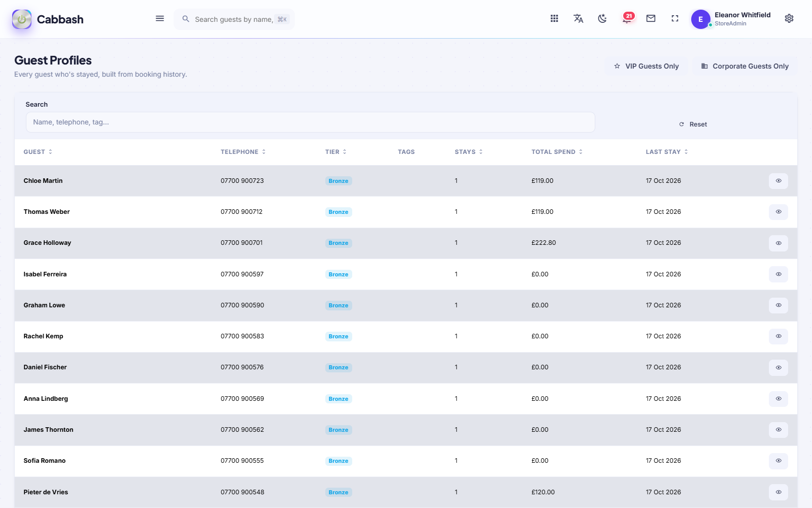Screen dimensions: 812x508
Task: Select guest name Thomas Weber
Action: [x=47, y=212]
